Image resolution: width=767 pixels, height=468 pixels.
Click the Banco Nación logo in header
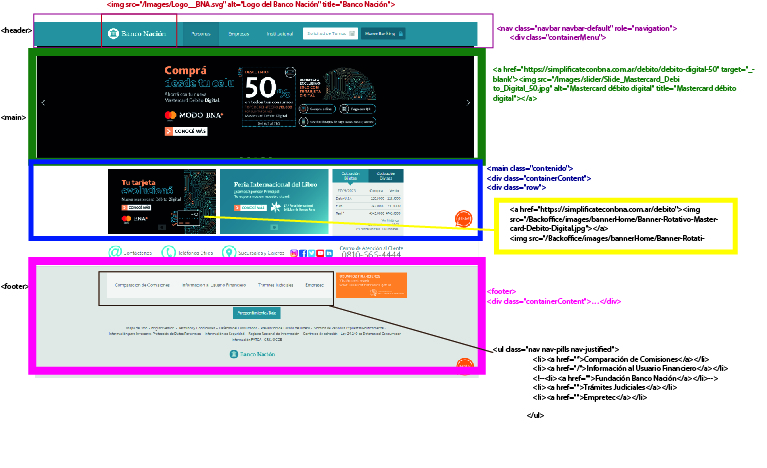point(139,34)
